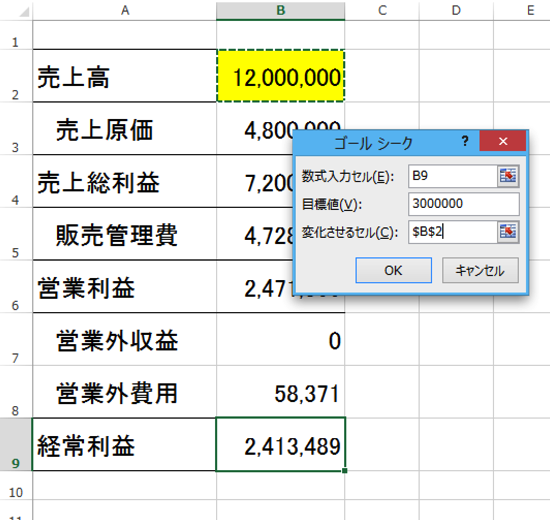Select row 1 header
This screenshot has height=520, width=550.
click(x=16, y=35)
